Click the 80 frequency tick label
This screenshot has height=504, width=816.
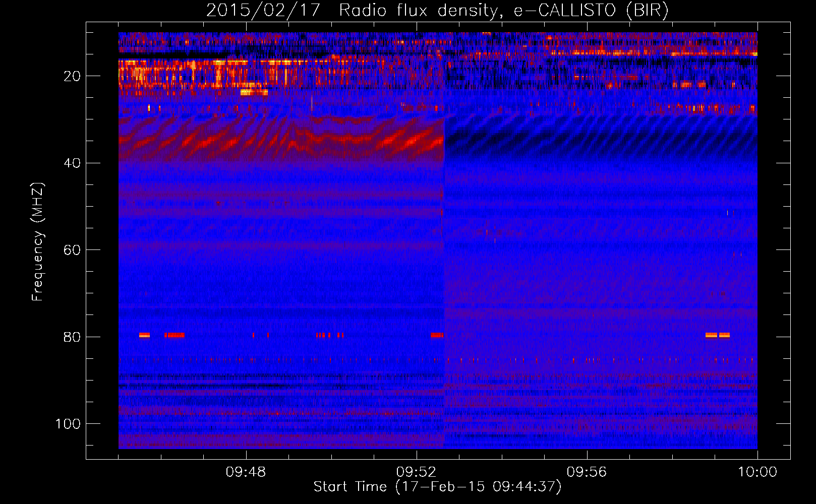click(72, 337)
